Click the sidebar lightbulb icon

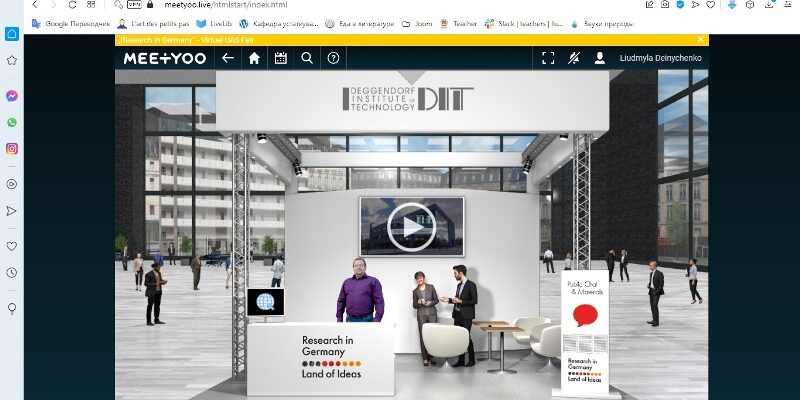[x=12, y=308]
